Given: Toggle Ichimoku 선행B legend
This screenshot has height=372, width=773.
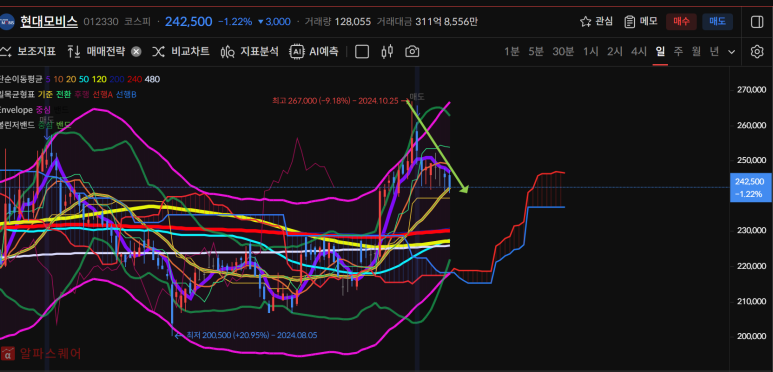Looking at the screenshot, I should (x=126, y=94).
